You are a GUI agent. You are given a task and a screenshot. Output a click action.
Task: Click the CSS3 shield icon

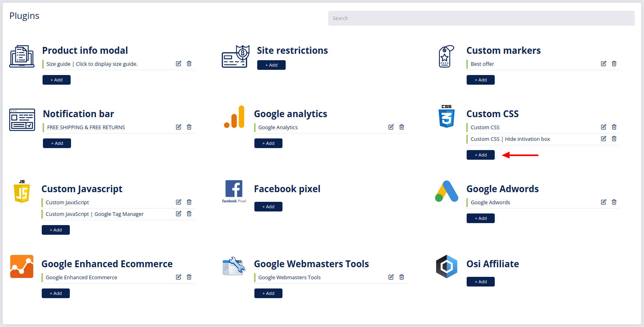pos(447,116)
